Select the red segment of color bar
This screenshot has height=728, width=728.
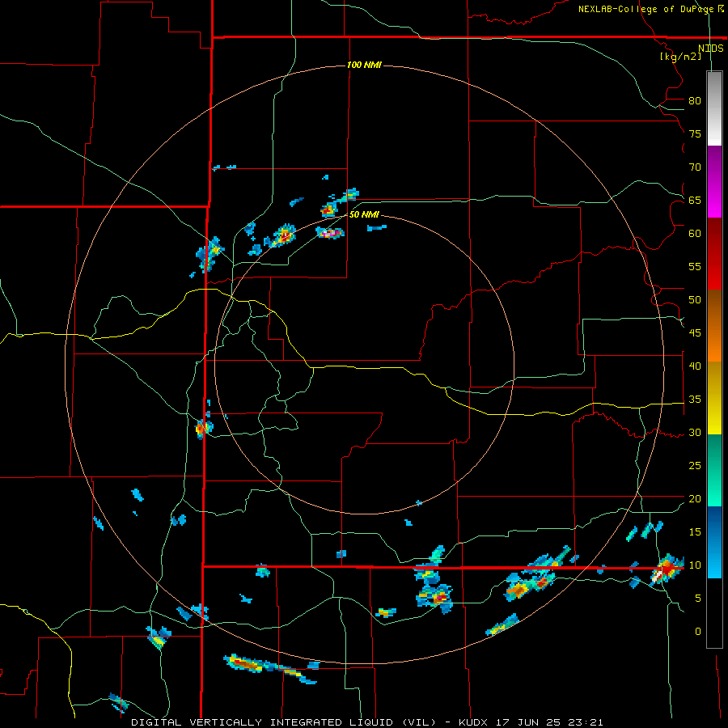[714, 254]
